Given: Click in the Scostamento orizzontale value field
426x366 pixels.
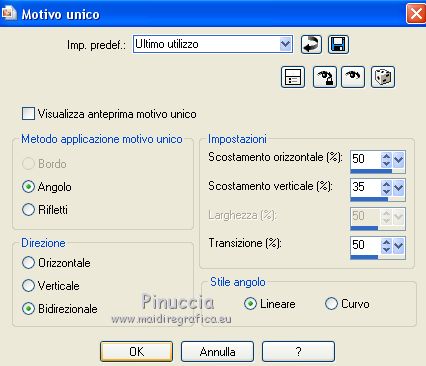Looking at the screenshot, I should (366, 159).
